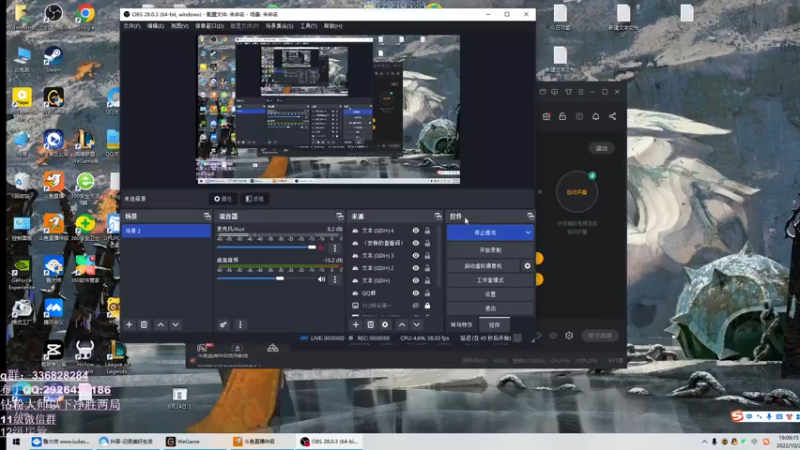The height and width of the screenshot is (450, 800).
Task: Click the 属性 properties button above docks
Action: (223, 199)
